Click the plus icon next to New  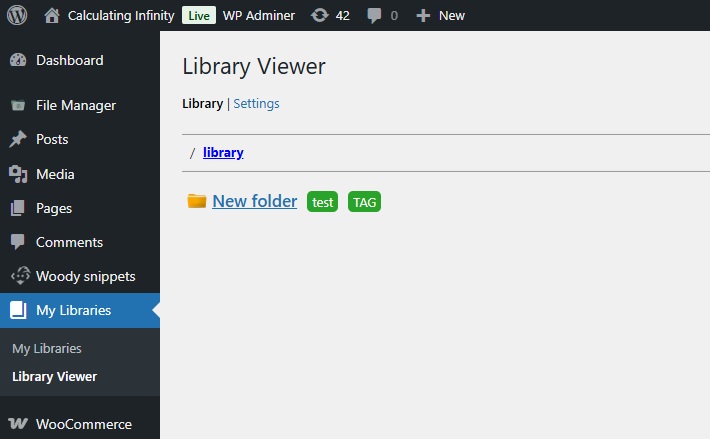(423, 16)
